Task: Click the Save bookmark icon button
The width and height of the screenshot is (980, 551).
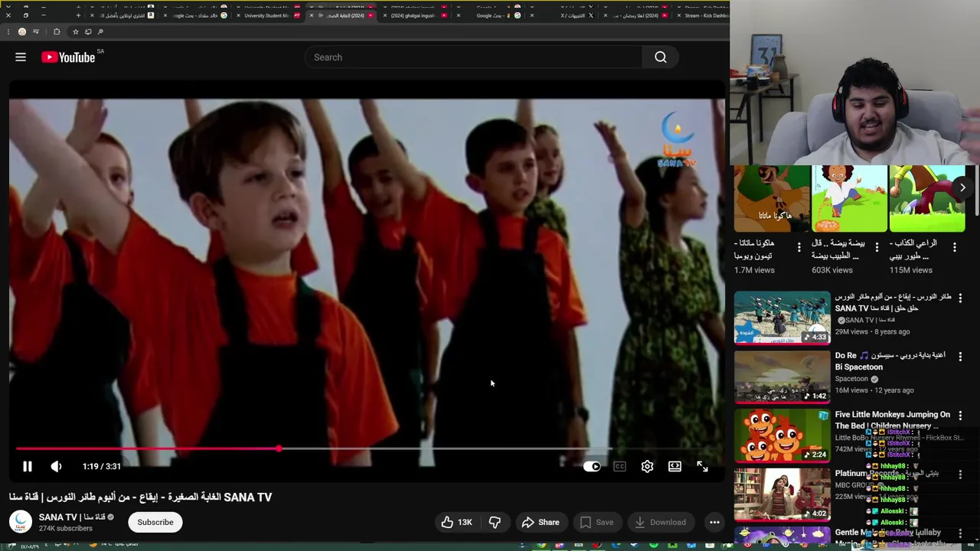Action: coord(596,522)
